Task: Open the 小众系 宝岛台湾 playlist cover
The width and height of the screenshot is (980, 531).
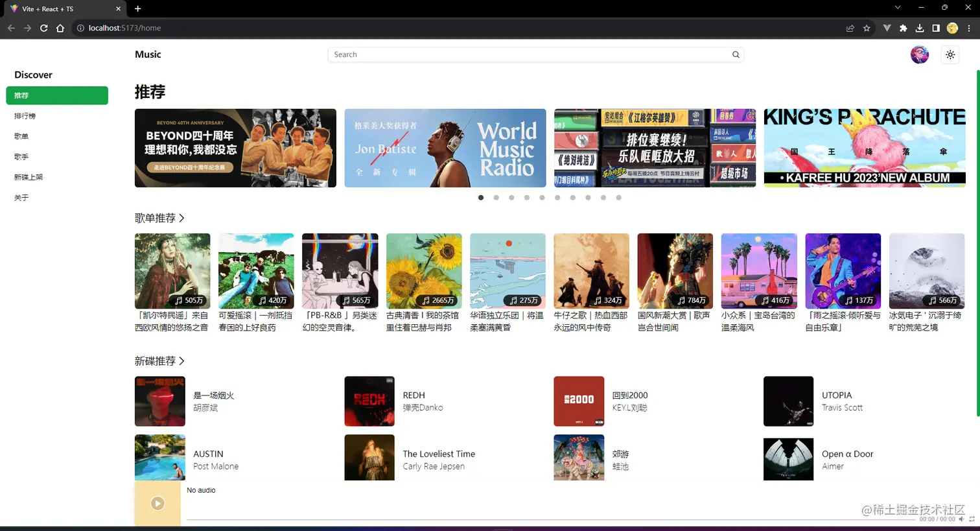Action: click(759, 271)
